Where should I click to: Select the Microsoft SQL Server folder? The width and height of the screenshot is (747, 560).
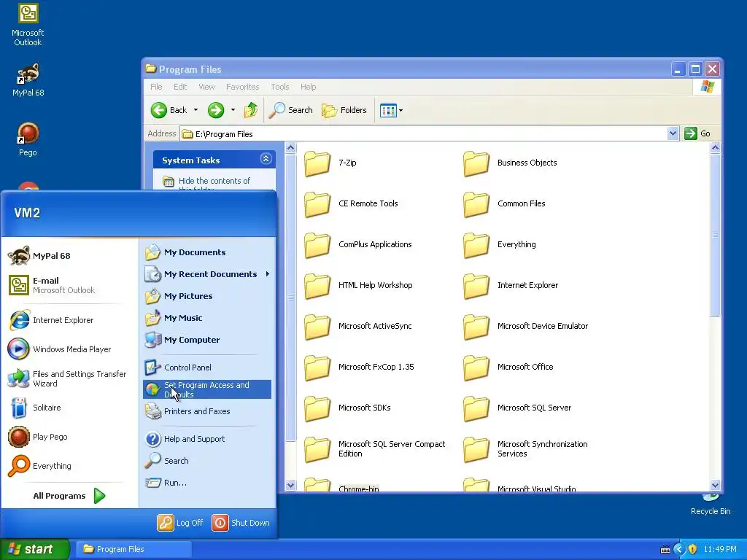[x=517, y=408]
